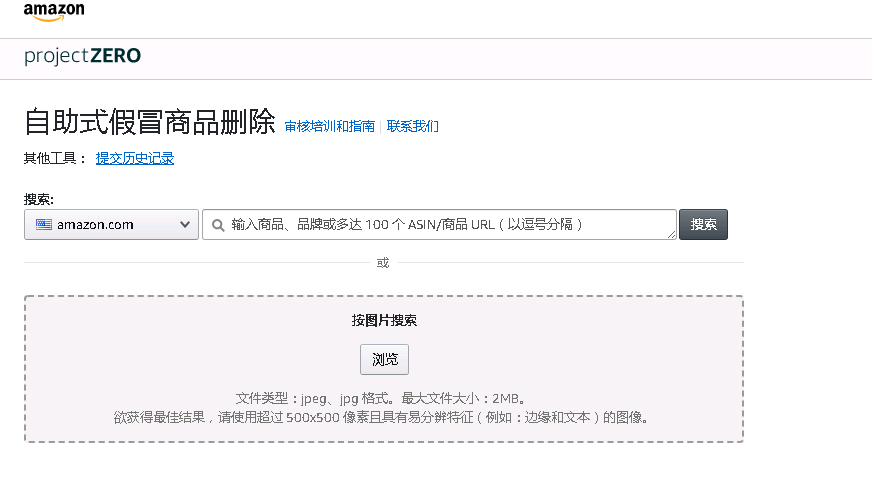Click the 浏览 button
The image size is (872, 482).
click(384, 359)
